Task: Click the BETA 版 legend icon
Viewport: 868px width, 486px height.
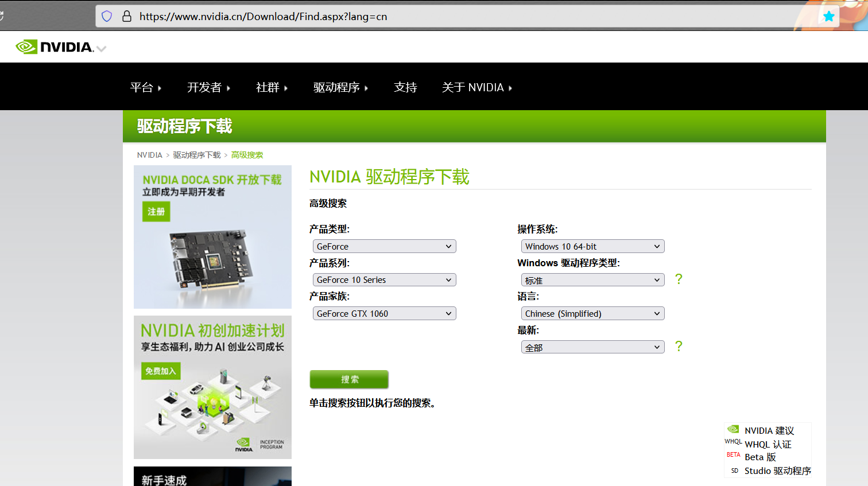Action: tap(733, 454)
